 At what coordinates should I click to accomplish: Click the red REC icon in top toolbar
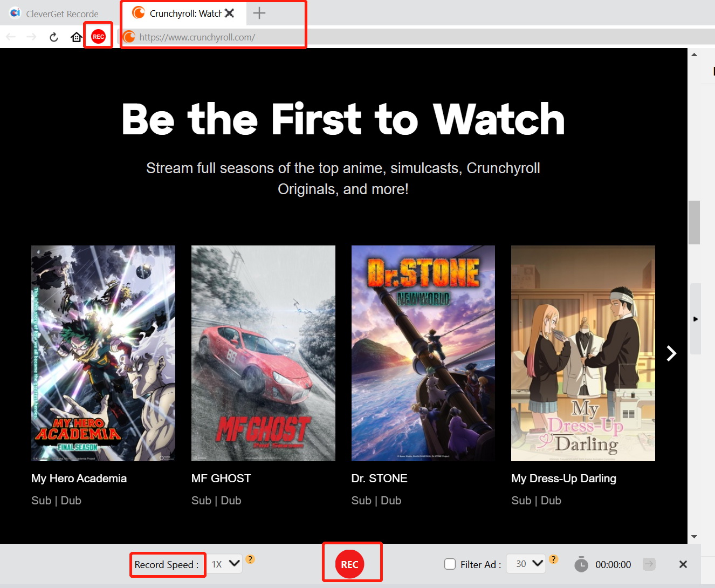pos(98,37)
